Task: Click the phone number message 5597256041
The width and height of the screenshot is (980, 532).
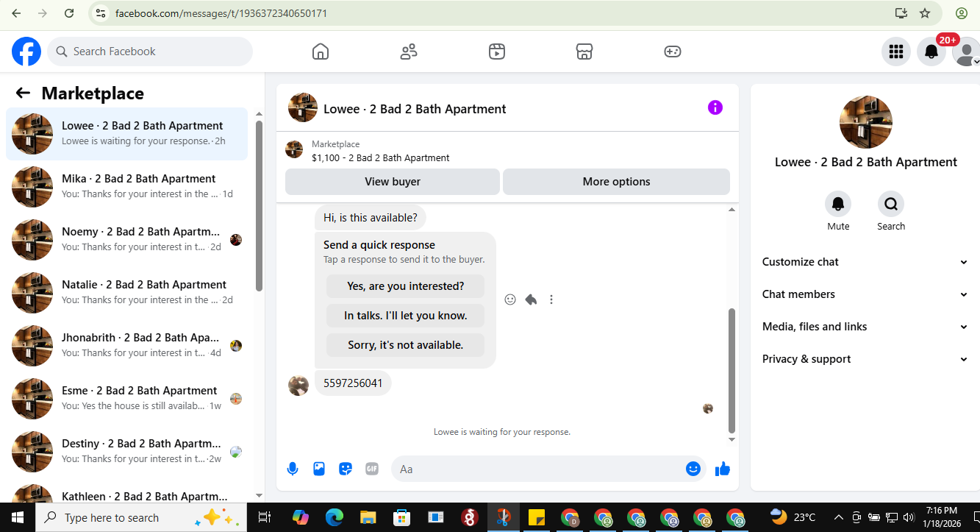Action: [353, 383]
